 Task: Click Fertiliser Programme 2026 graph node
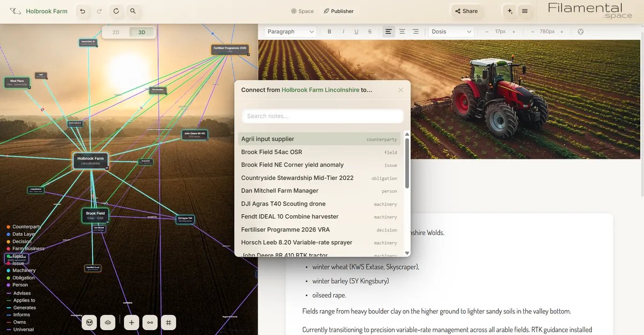tap(230, 49)
